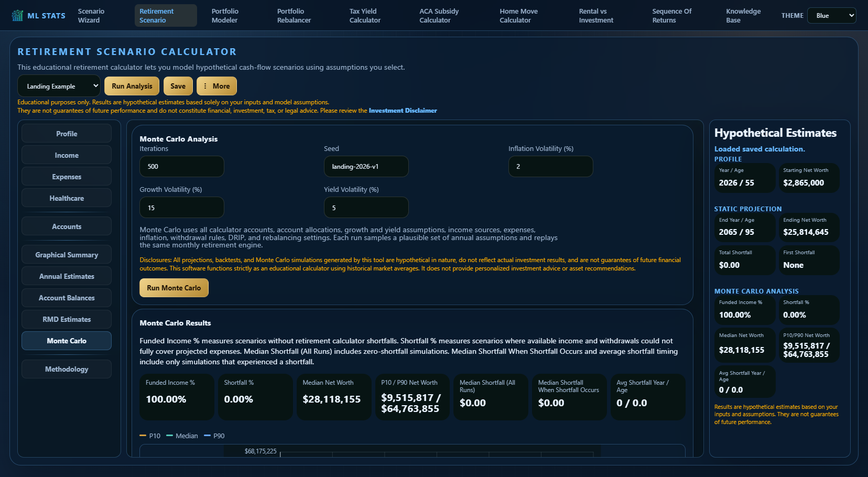Expand the Landing Example scenario dropdown
The width and height of the screenshot is (868, 477).
[x=59, y=86]
